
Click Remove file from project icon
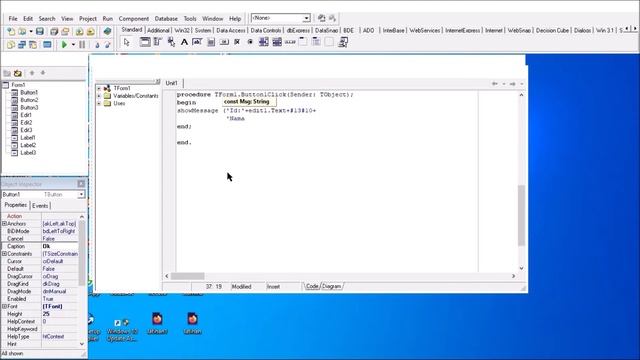91,31
